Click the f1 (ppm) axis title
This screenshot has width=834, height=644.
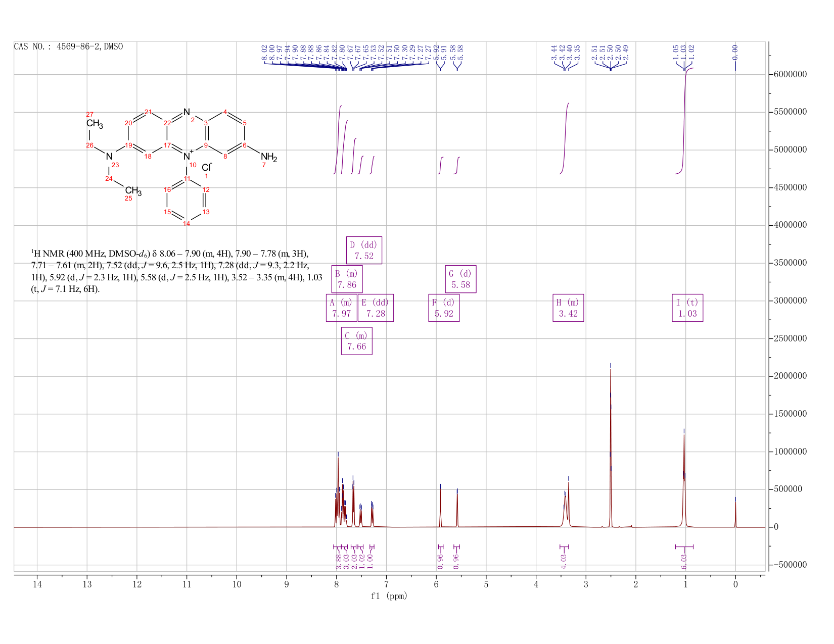click(389, 596)
